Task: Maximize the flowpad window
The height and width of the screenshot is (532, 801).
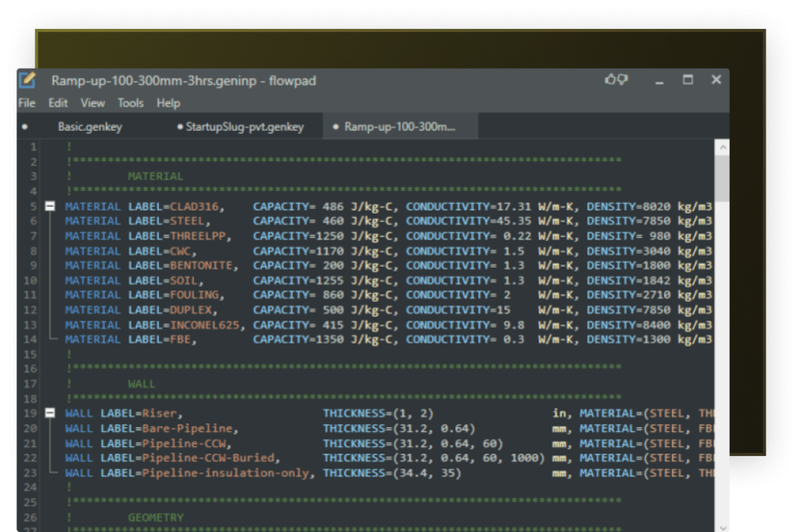Action: coord(688,80)
